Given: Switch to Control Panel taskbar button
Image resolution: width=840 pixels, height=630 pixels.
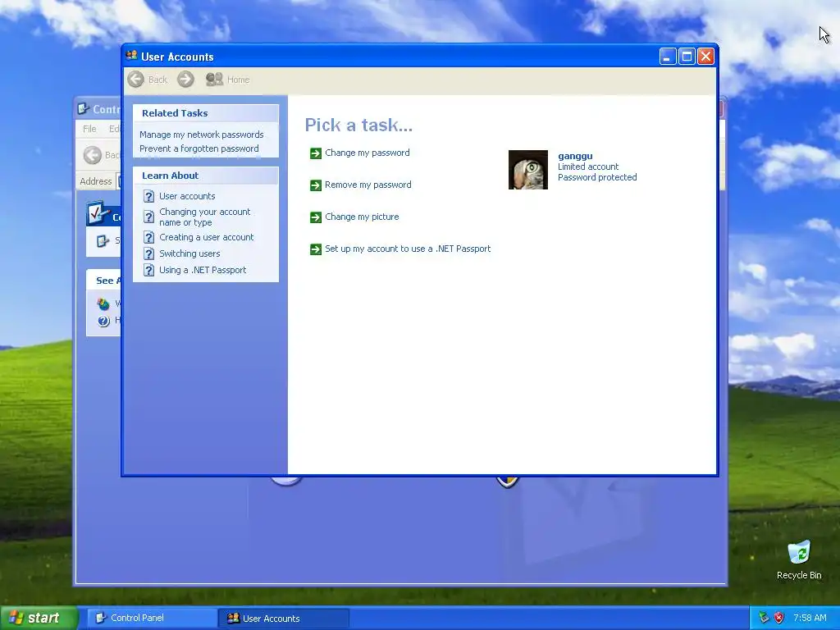Looking at the screenshot, I should [x=152, y=619].
